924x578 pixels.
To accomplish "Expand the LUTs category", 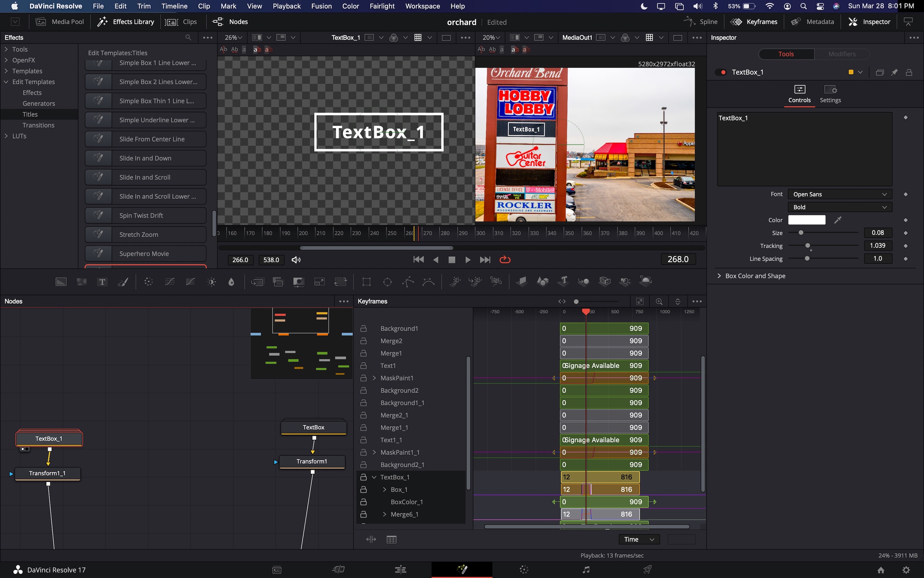I will 6,136.
